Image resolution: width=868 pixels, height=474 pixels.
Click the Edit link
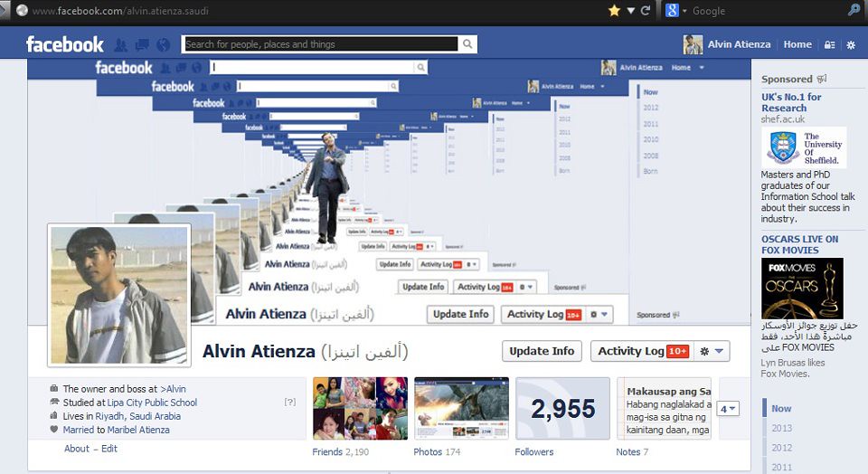pyautogui.click(x=109, y=449)
